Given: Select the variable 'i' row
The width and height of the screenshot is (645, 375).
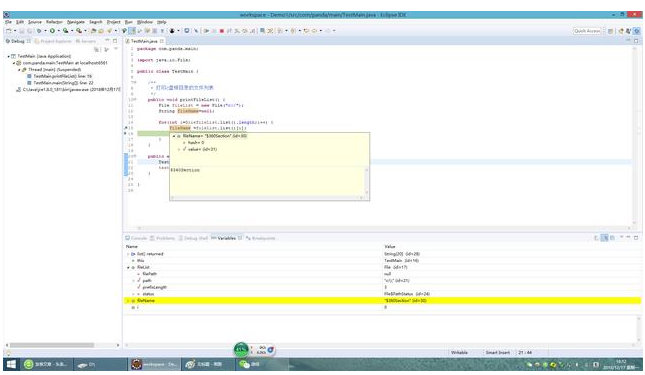Looking at the screenshot, I should 382,307.
